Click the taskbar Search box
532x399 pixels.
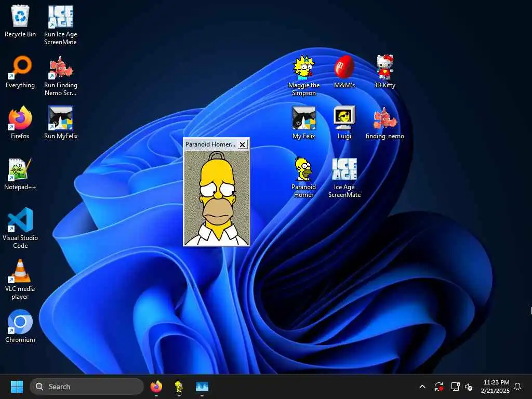point(87,387)
